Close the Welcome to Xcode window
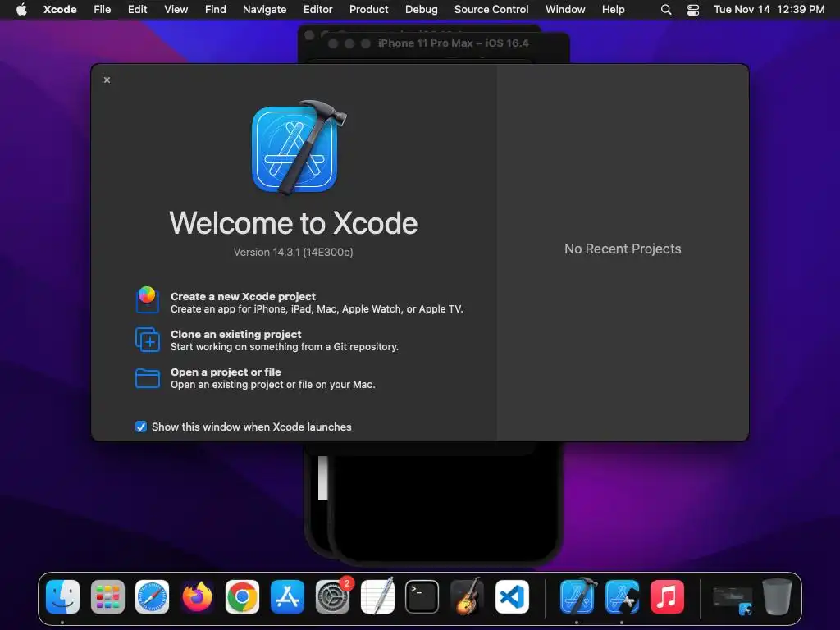Screen dimensions: 840x630 pyautogui.click(x=107, y=80)
